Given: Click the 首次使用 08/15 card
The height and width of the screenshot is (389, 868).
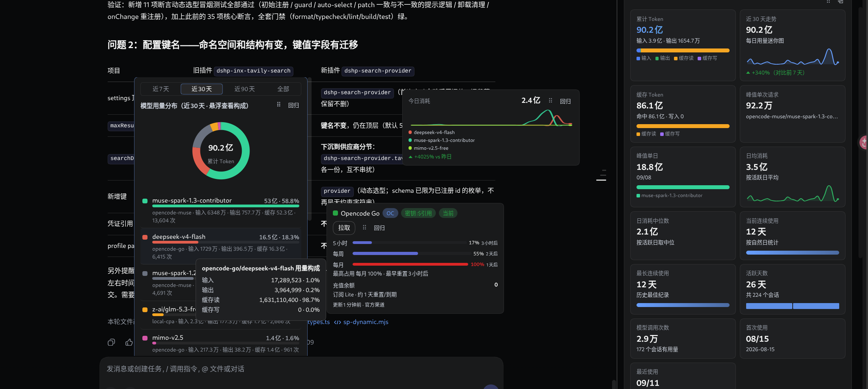Looking at the screenshot, I should click(x=792, y=338).
